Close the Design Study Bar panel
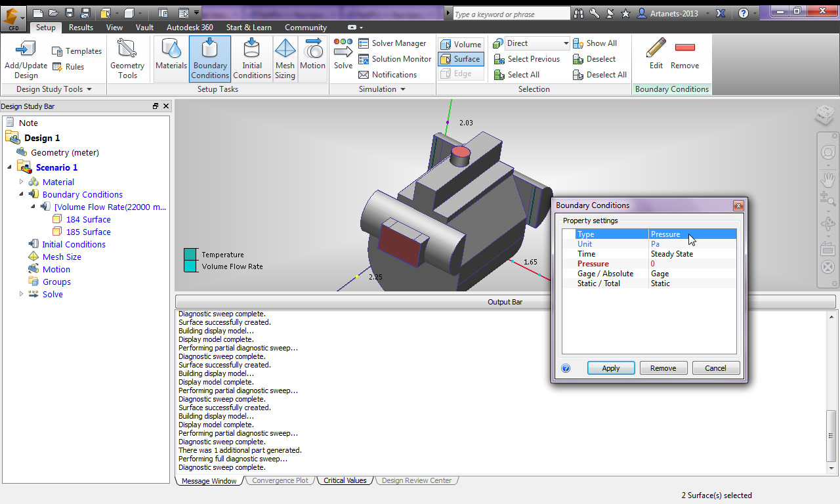The image size is (840, 504). [166, 106]
